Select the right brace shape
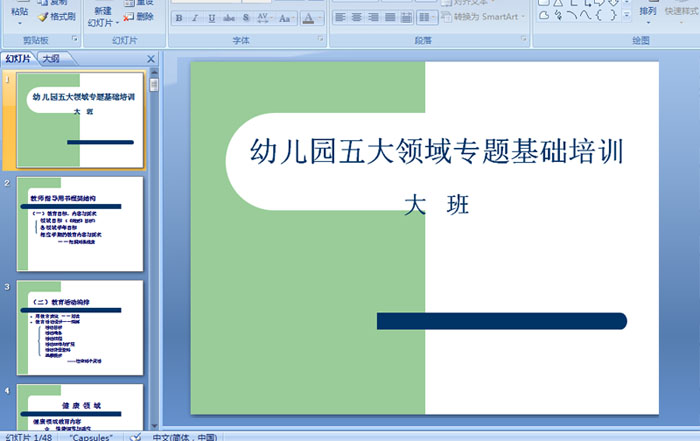The image size is (700, 441). tap(613, 16)
